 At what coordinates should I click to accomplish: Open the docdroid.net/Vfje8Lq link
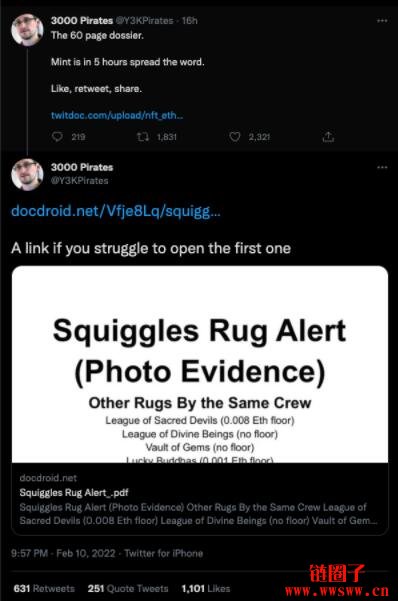(x=116, y=211)
